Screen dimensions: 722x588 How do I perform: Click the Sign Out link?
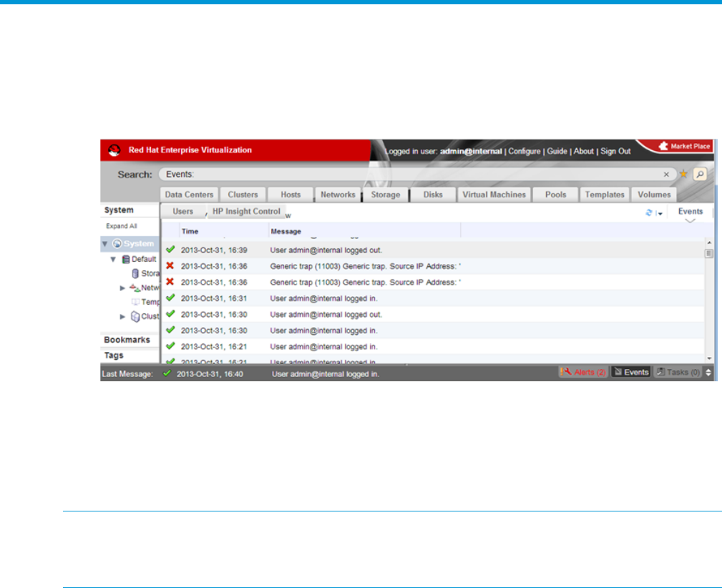[x=615, y=152]
